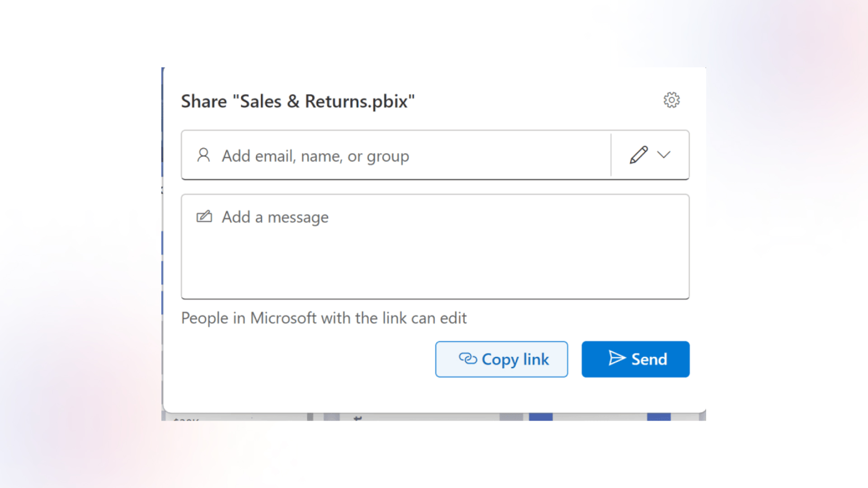The height and width of the screenshot is (488, 868).
Task: Click the Send button
Action: [635, 359]
